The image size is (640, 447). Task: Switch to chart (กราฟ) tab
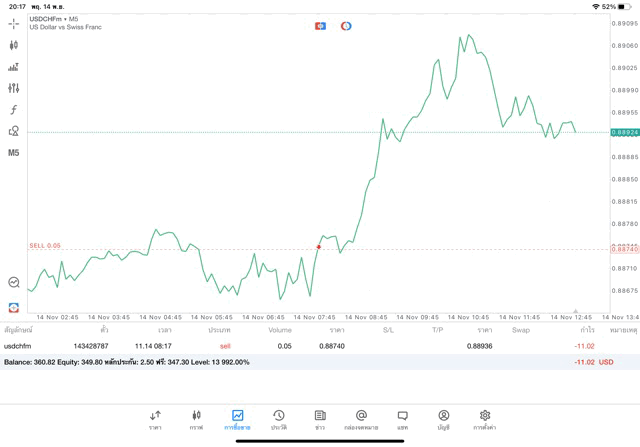tap(196, 419)
